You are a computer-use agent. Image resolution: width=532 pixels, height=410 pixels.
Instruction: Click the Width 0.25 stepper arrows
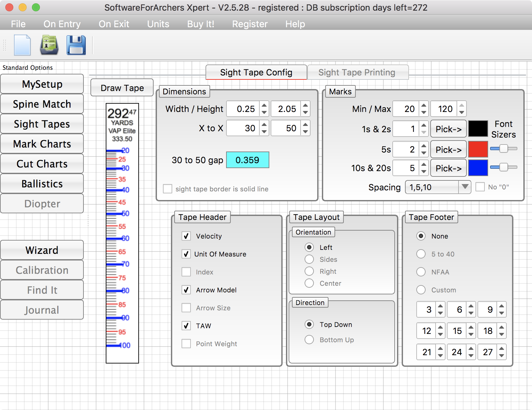coord(264,109)
